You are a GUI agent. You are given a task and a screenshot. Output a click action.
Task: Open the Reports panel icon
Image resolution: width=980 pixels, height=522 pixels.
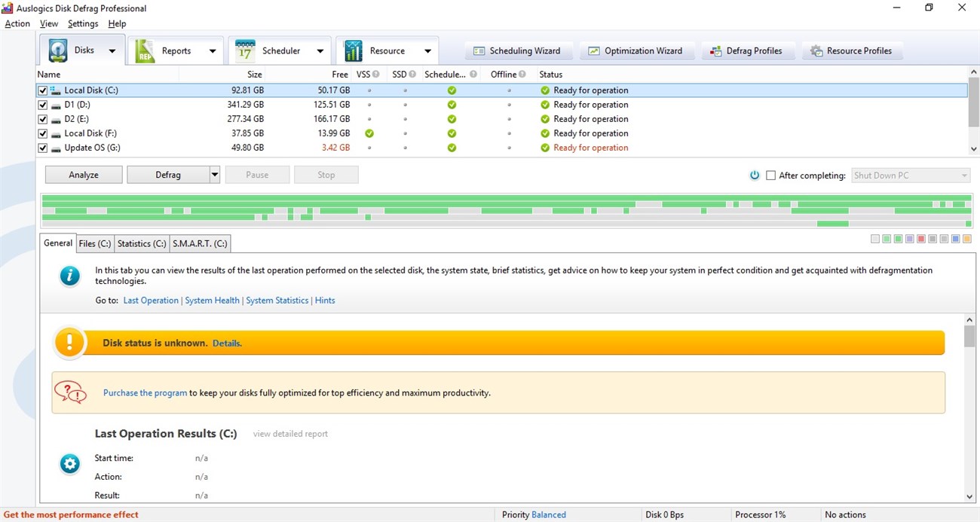144,50
